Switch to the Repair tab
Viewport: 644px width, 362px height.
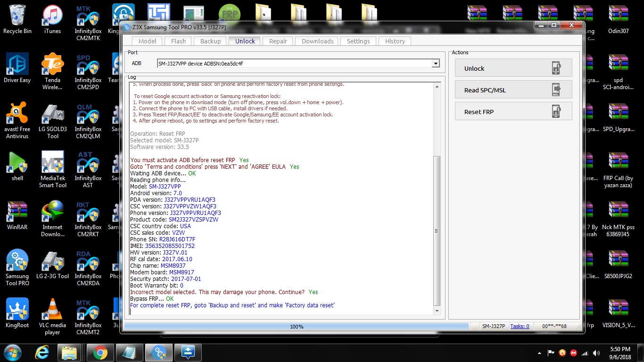click(278, 41)
